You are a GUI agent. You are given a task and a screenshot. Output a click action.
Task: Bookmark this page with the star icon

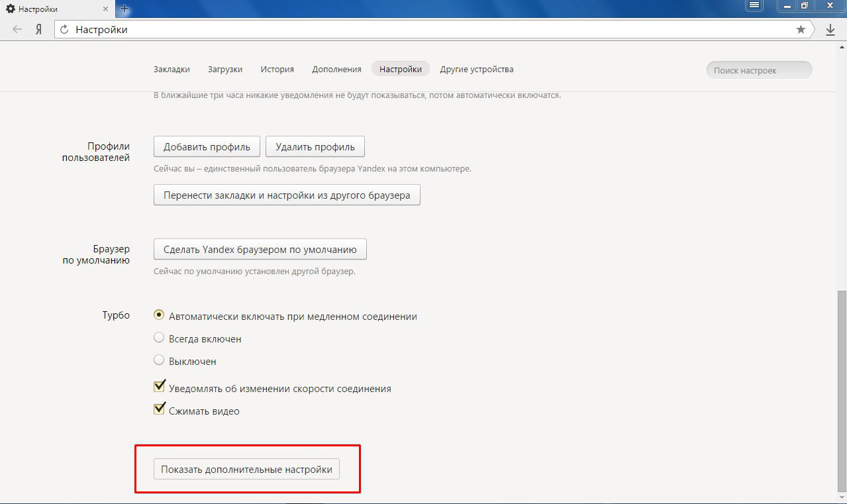[x=801, y=30]
